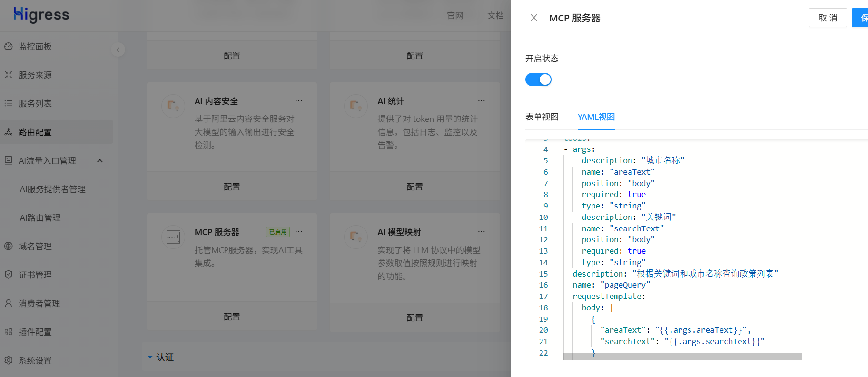Toggle the 开启状态 switch off
Viewport: 868px width, 377px height.
(x=538, y=79)
